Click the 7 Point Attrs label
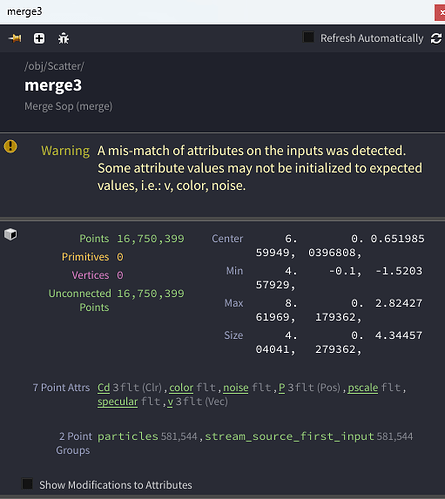 (x=61, y=388)
